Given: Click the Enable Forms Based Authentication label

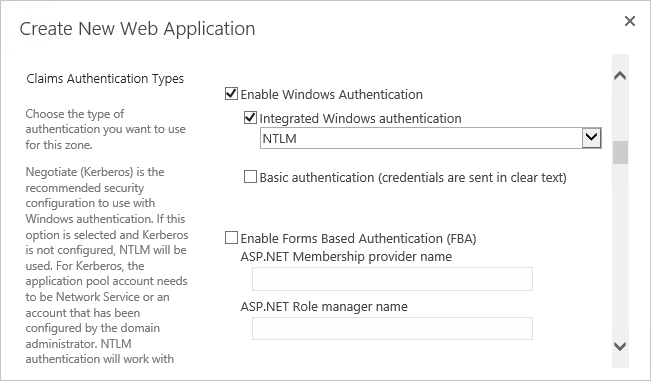Looking at the screenshot, I should (x=358, y=239).
